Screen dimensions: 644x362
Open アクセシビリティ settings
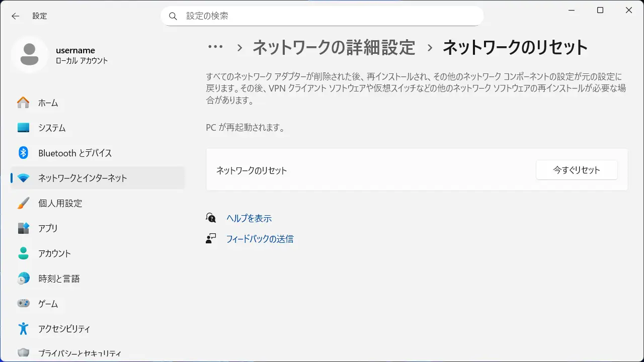pyautogui.click(x=64, y=329)
